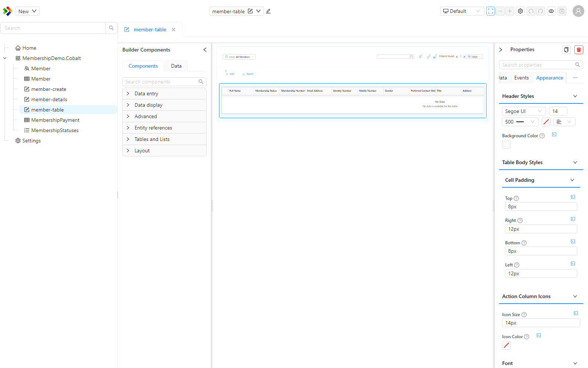The height and width of the screenshot is (368, 588).
Task: Toggle code mode for Top padding
Action: pyautogui.click(x=573, y=197)
